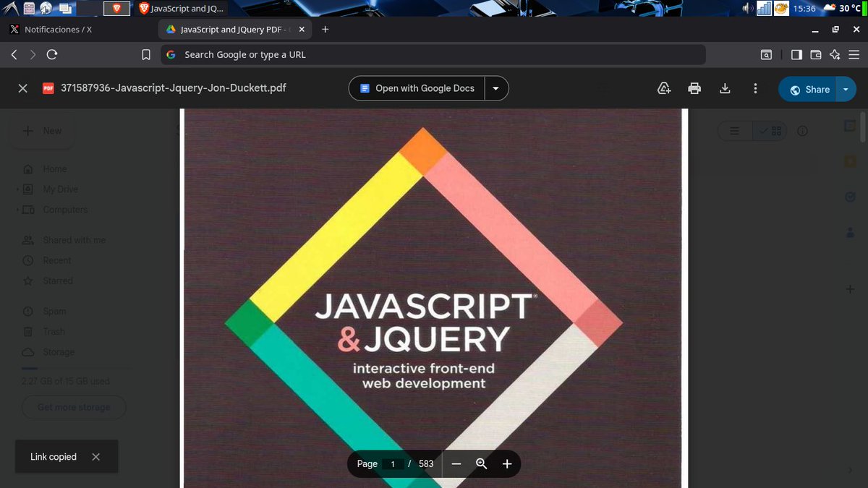This screenshot has height=488, width=868.
Task: Switch Drive to list layout toggle
Action: (734, 131)
